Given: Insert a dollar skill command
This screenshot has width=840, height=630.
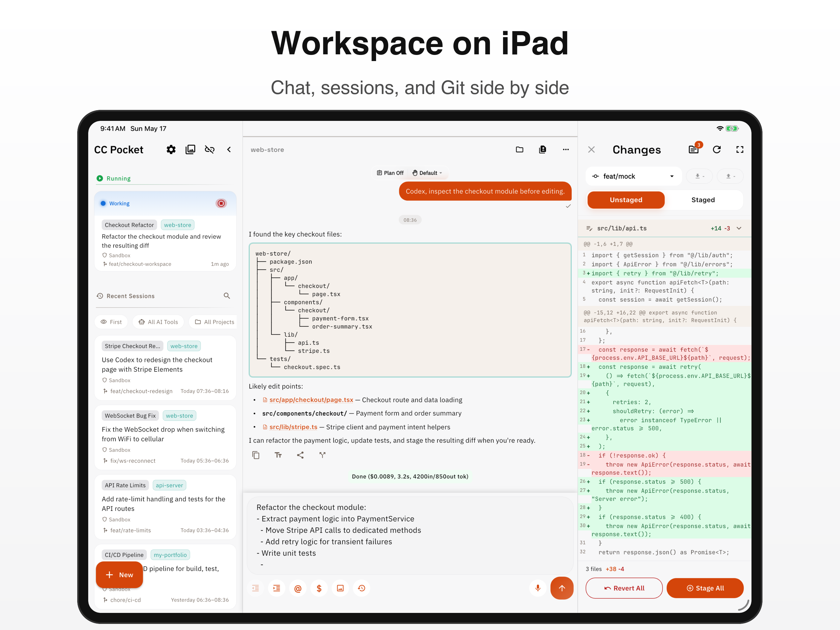Looking at the screenshot, I should pyautogui.click(x=319, y=588).
